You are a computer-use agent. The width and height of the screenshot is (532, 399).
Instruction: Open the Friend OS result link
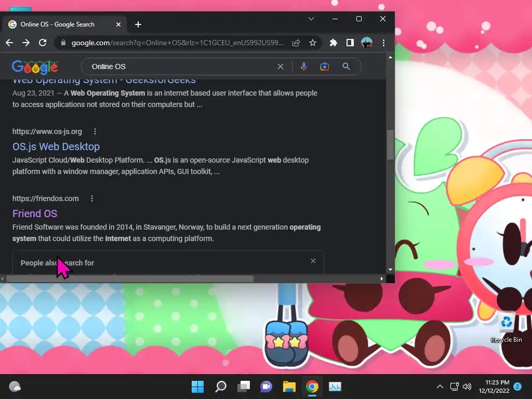click(35, 214)
